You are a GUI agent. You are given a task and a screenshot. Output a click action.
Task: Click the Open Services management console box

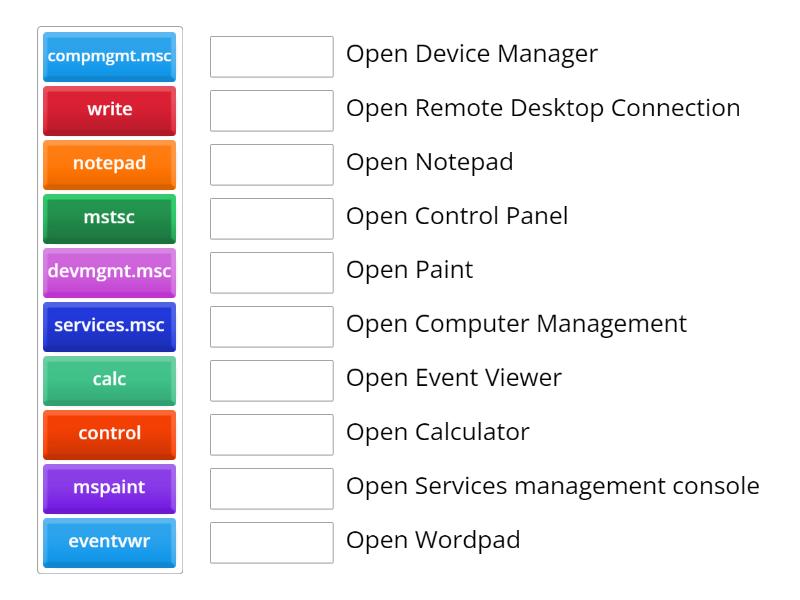coord(272,489)
